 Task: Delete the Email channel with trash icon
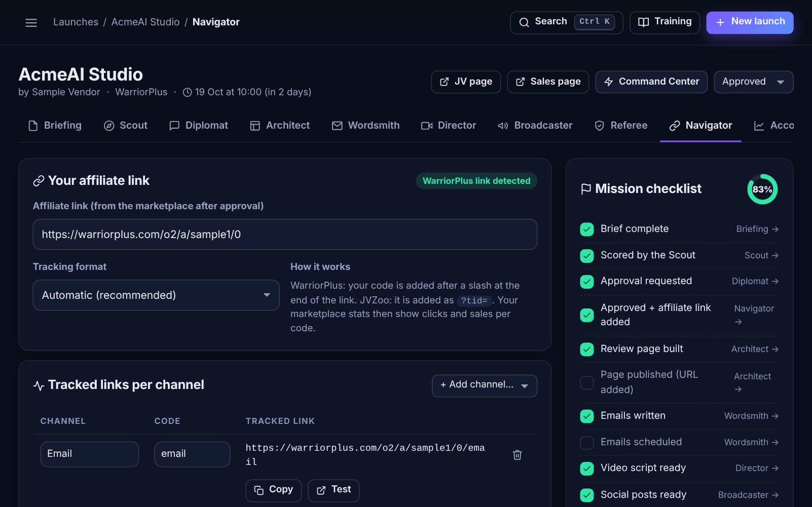(517, 455)
